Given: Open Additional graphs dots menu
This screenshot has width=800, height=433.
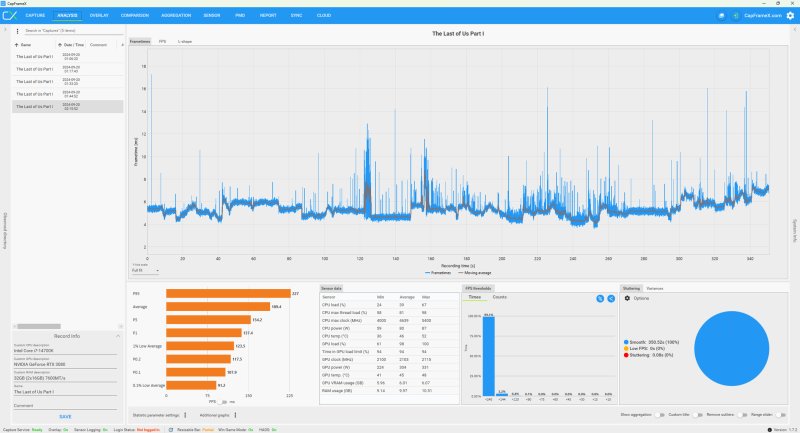Looking at the screenshot, I should coord(235,415).
